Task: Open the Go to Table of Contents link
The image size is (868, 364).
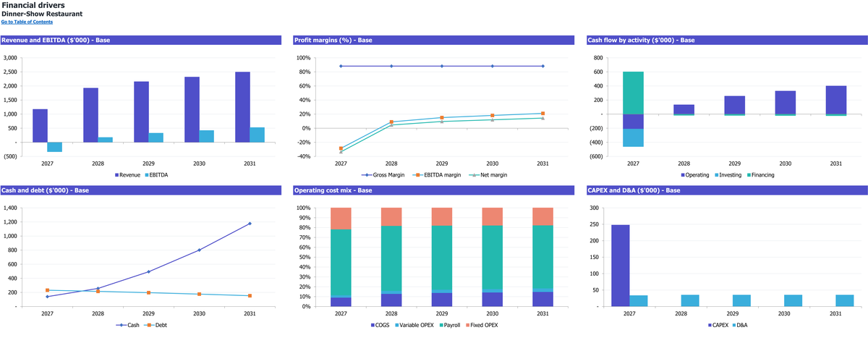Action: click(27, 22)
